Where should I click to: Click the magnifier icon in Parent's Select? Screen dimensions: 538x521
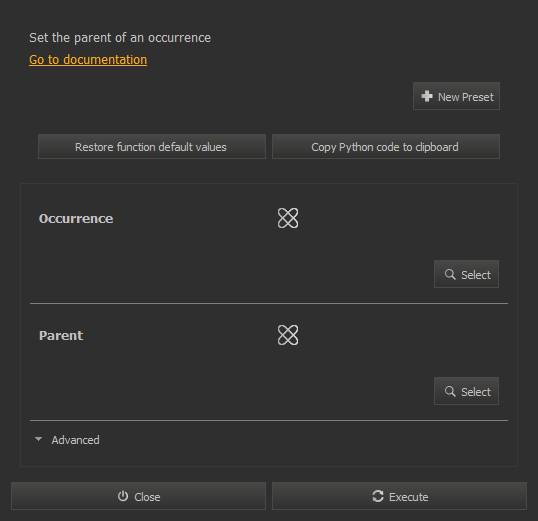pos(450,391)
